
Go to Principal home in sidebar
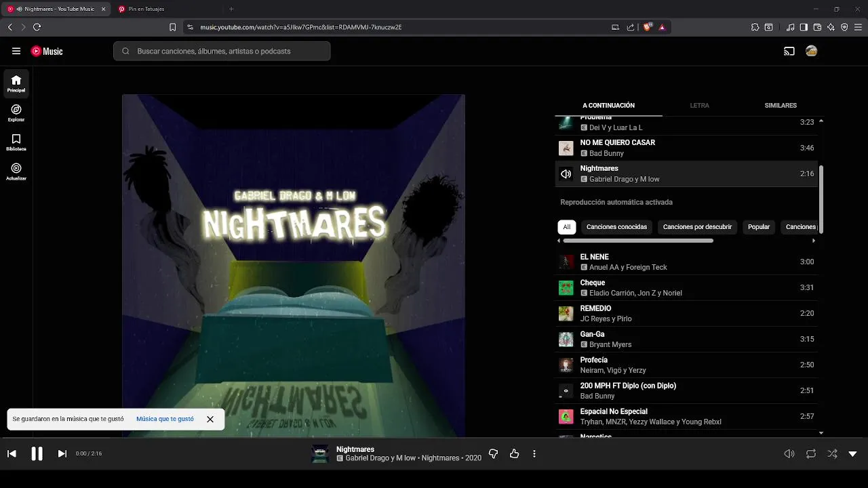coord(16,83)
